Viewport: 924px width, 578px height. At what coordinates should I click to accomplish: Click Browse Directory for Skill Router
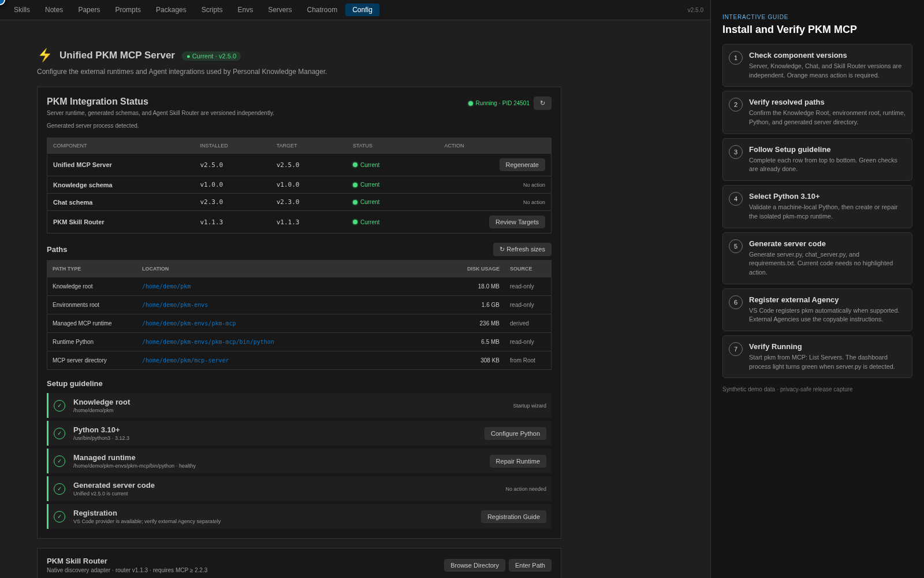coord(475,565)
